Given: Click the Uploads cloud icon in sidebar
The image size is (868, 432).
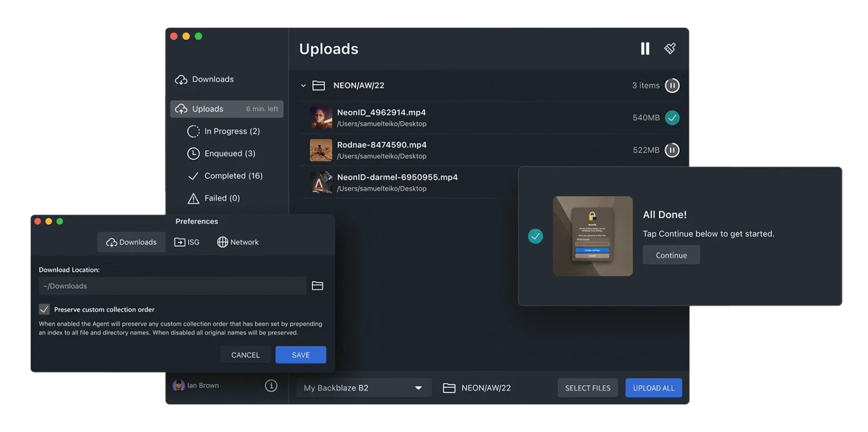Looking at the screenshot, I should pyautogui.click(x=181, y=109).
